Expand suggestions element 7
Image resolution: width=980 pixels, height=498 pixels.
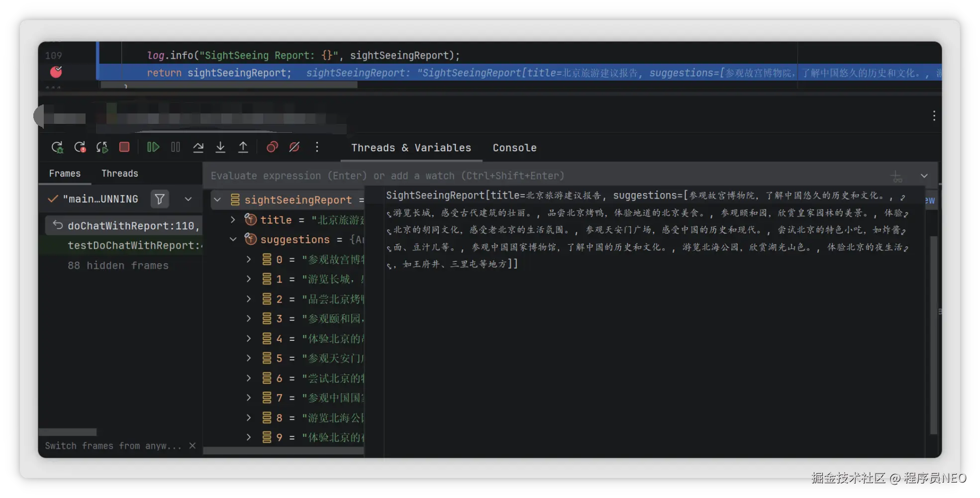[x=249, y=398]
